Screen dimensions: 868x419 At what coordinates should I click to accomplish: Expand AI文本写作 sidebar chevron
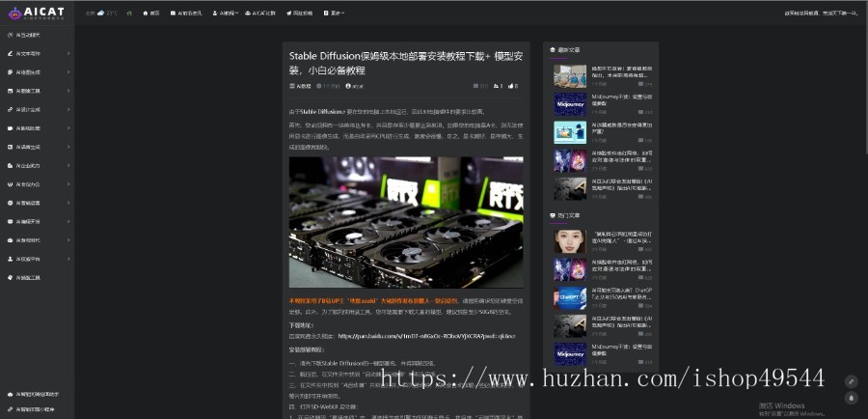coord(68,54)
